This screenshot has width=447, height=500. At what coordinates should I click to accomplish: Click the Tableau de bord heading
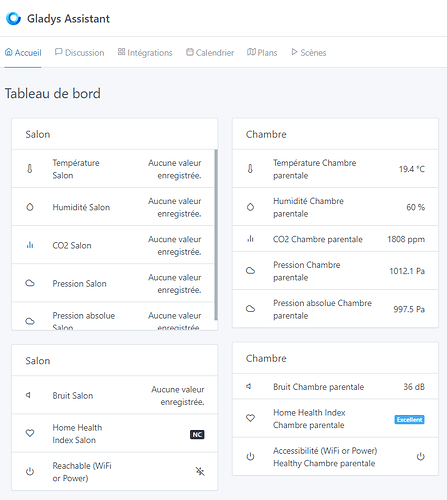click(x=53, y=93)
